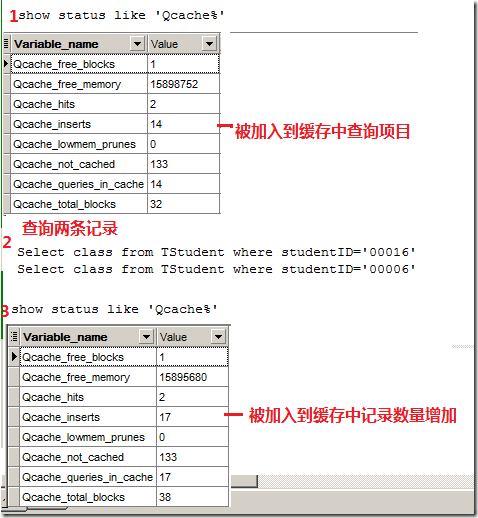Select lower Qcache_free_blocks row indicator arrow
Screen dimensions: 478x518
pyautogui.click(x=14, y=357)
